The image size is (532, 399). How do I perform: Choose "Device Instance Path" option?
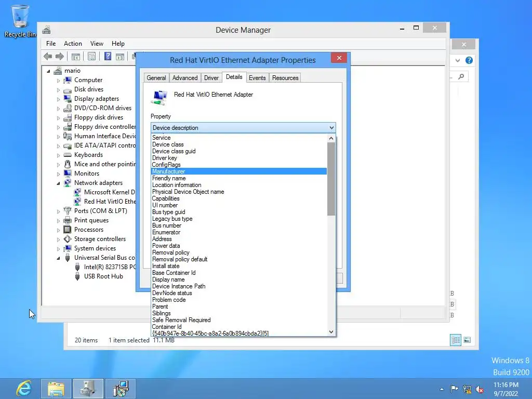click(x=239, y=286)
